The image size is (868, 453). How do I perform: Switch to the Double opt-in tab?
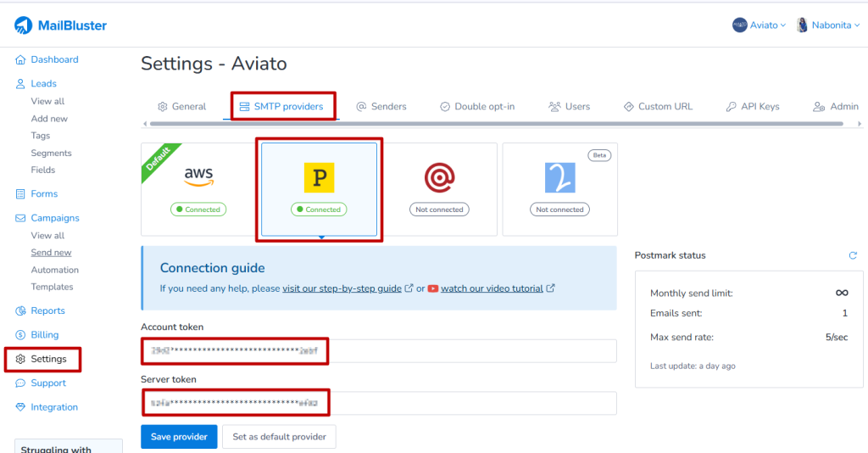(x=477, y=106)
